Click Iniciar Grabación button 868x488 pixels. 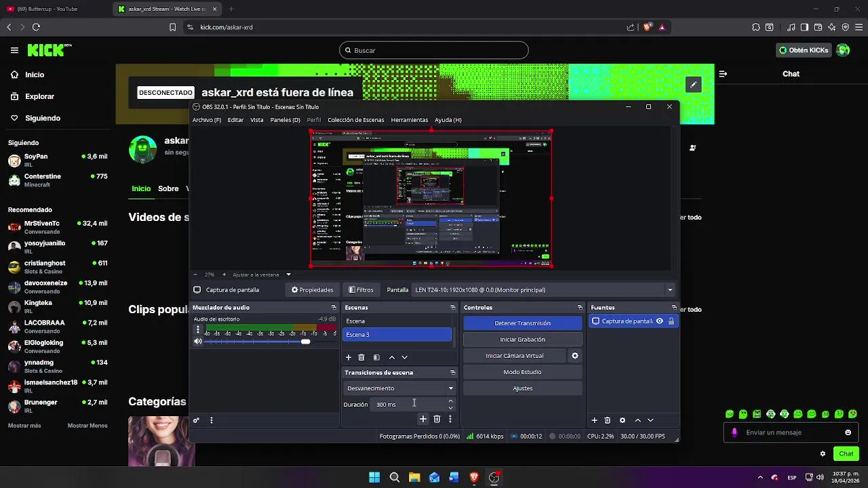click(x=523, y=340)
